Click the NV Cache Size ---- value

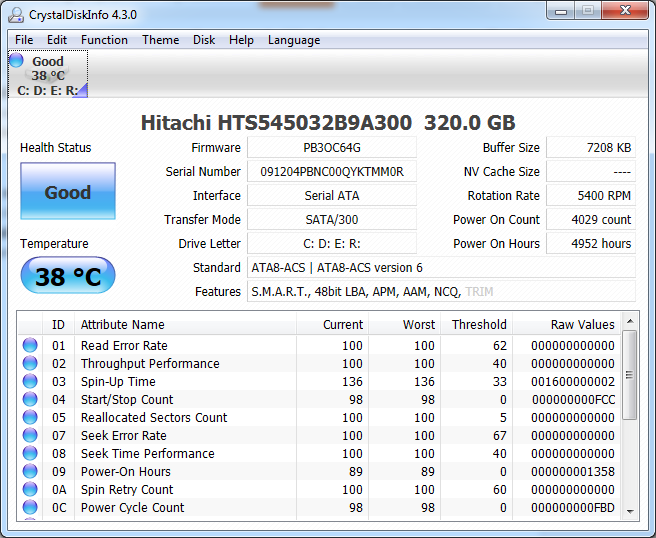pyautogui.click(x=591, y=172)
